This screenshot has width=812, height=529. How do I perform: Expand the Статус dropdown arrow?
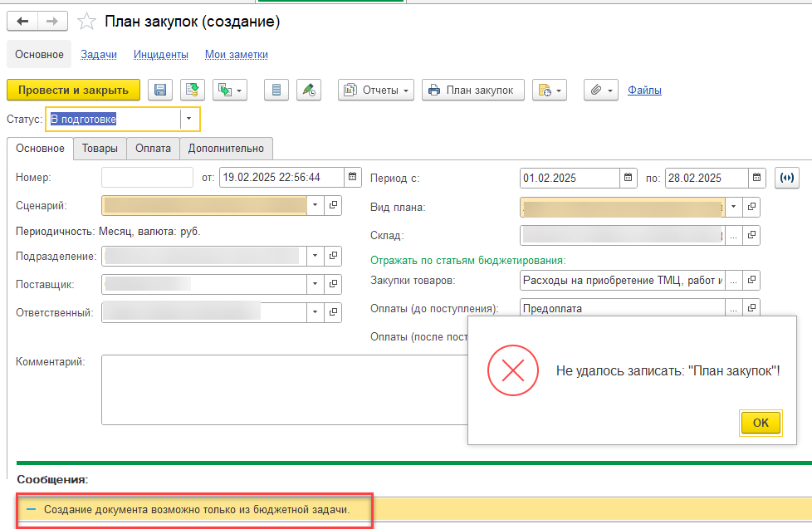point(189,119)
